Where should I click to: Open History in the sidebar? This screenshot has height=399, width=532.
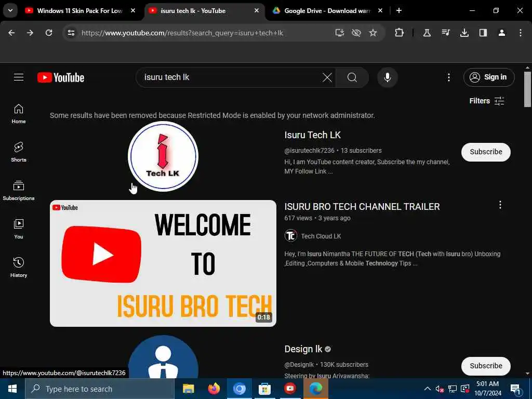[x=19, y=268]
